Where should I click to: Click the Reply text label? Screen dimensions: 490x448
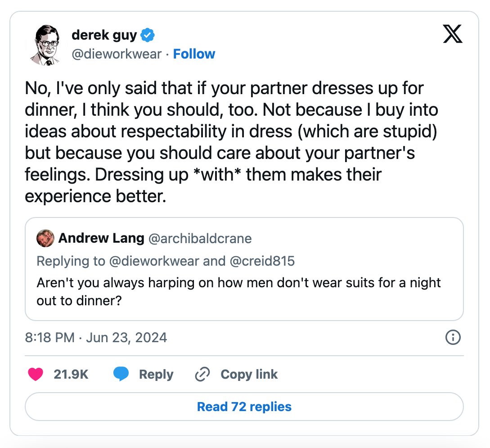[x=156, y=374]
